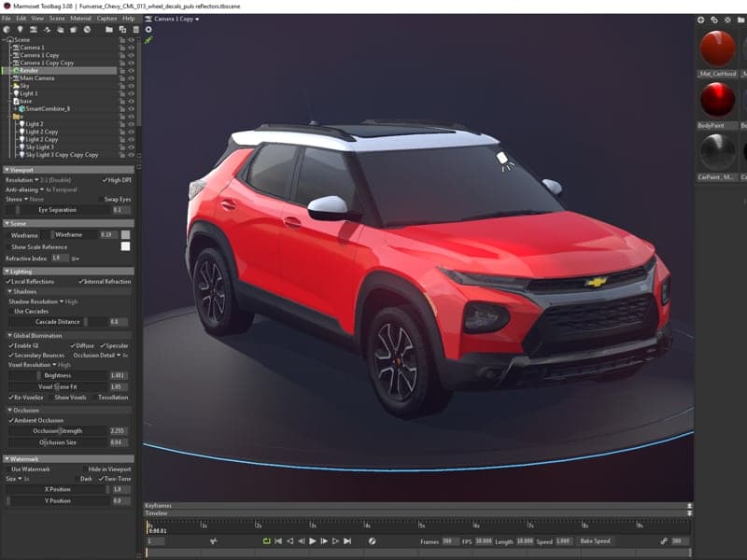Collapse the Global Illumination subsection
This screenshot has height=560, width=747.
pos(68,336)
